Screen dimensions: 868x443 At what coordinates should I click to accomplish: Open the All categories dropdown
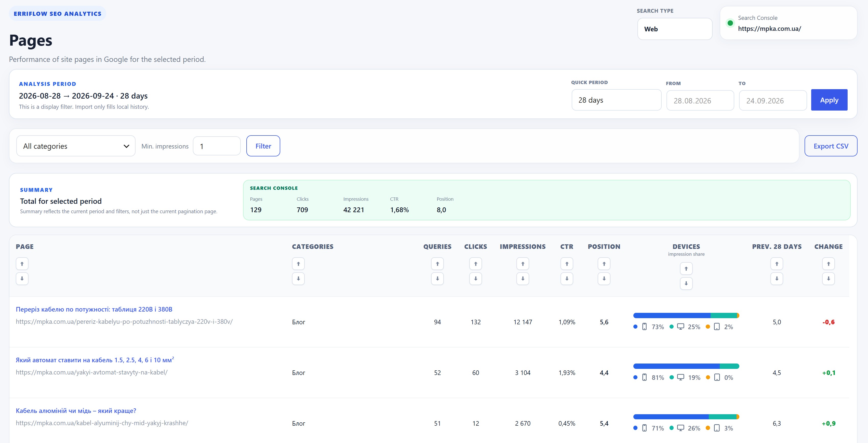[x=76, y=146]
